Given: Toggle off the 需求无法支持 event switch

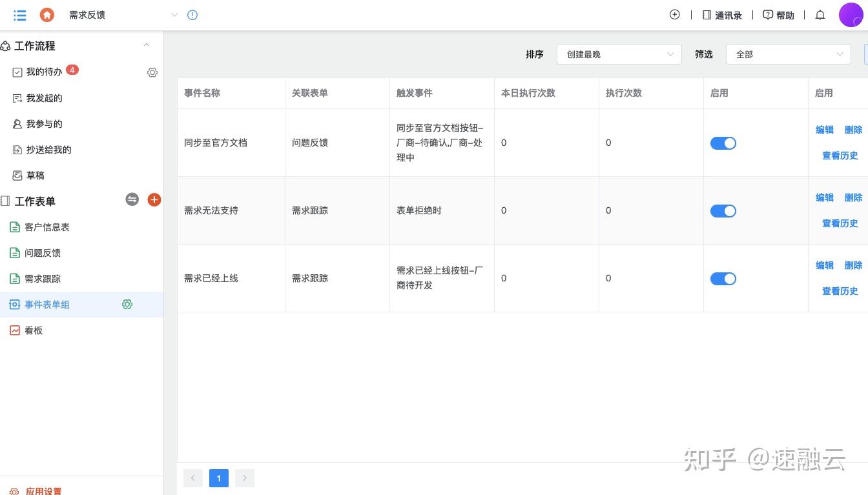Looking at the screenshot, I should point(723,211).
